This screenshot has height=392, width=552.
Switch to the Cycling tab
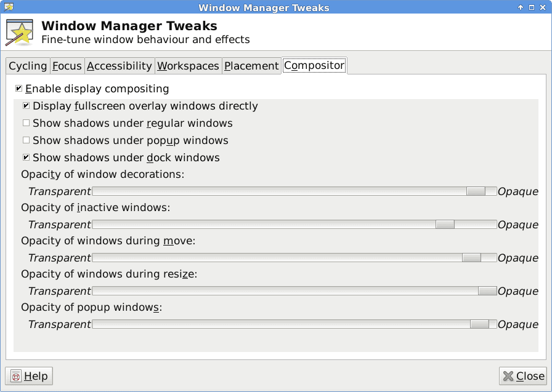28,66
